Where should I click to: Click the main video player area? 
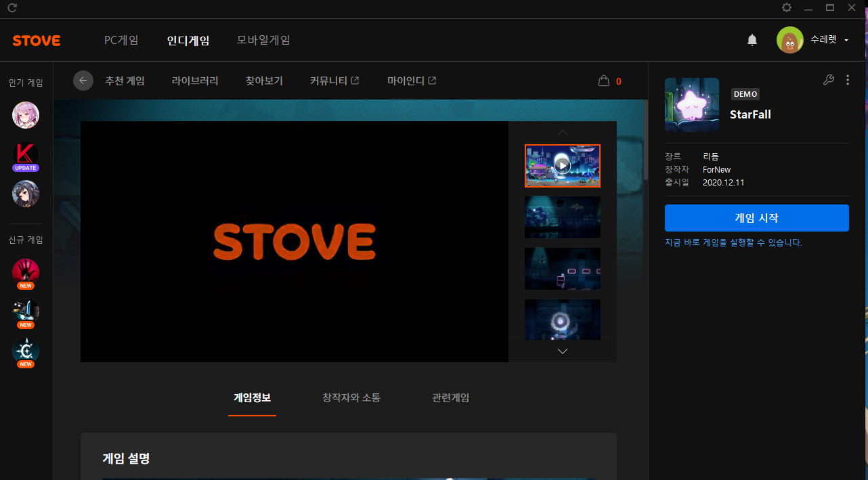[295, 242]
